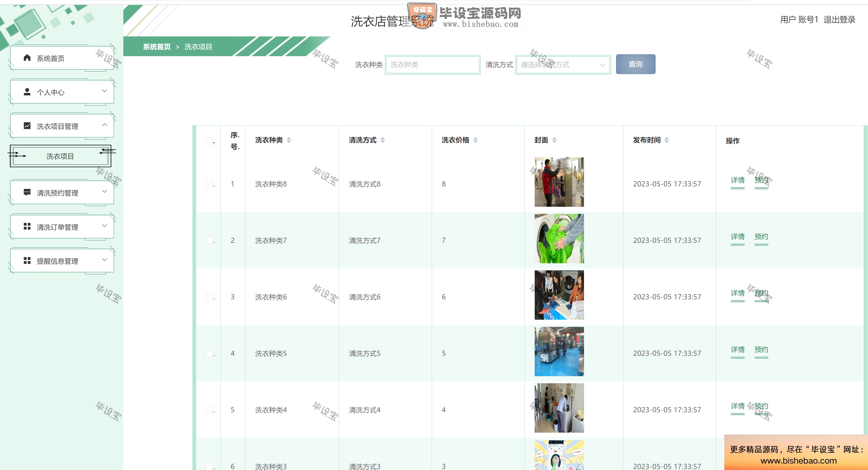
Task: Go to 系统首页 via breadcrumb
Action: (157, 47)
